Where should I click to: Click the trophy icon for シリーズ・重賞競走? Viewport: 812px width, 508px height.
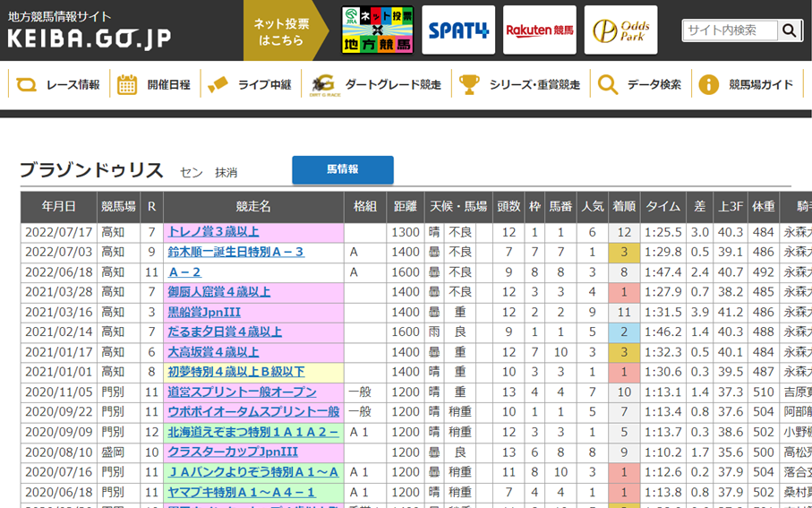coord(469,85)
